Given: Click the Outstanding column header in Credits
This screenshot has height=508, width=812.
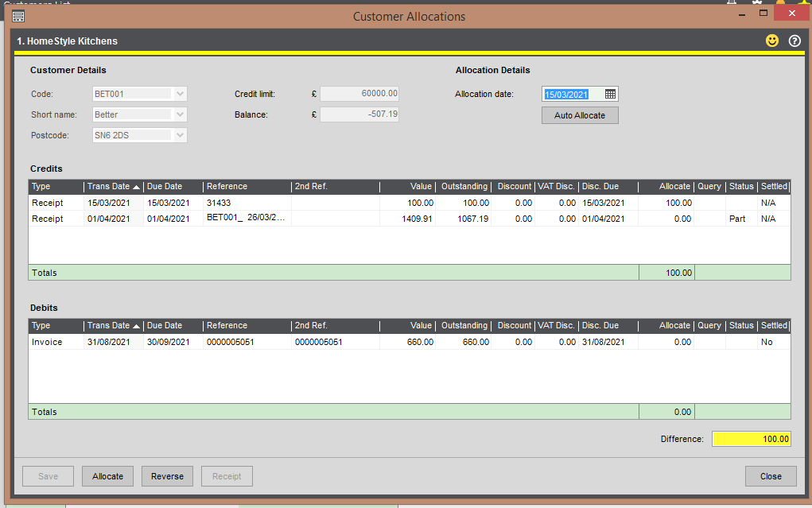Looking at the screenshot, I should 464,187.
